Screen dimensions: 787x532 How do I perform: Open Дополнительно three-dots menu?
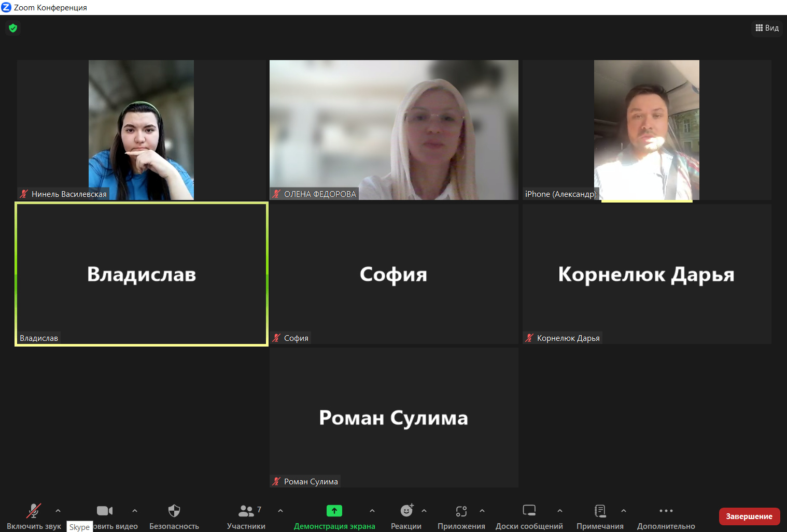tap(666, 511)
